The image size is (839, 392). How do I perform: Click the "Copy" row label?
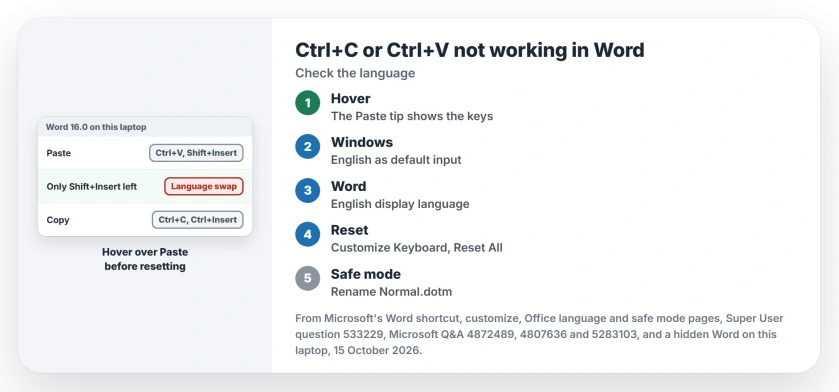[x=58, y=220]
